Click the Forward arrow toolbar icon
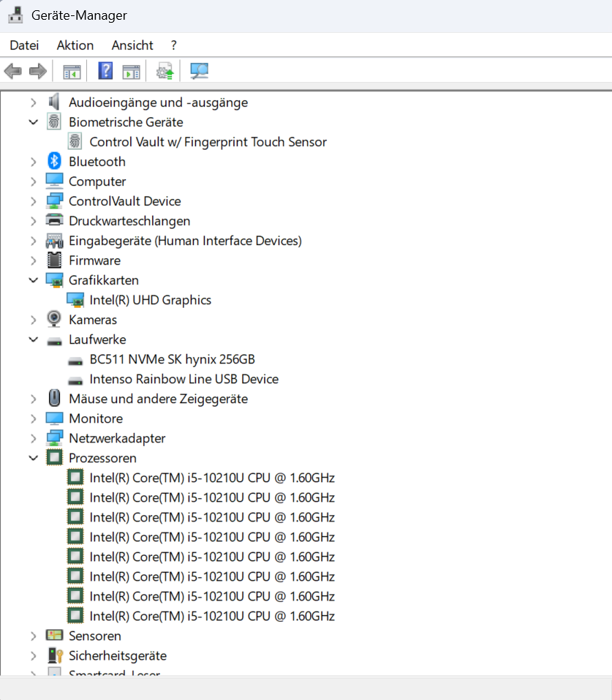Screen dimensions: 612x700 pyautogui.click(x=38, y=71)
